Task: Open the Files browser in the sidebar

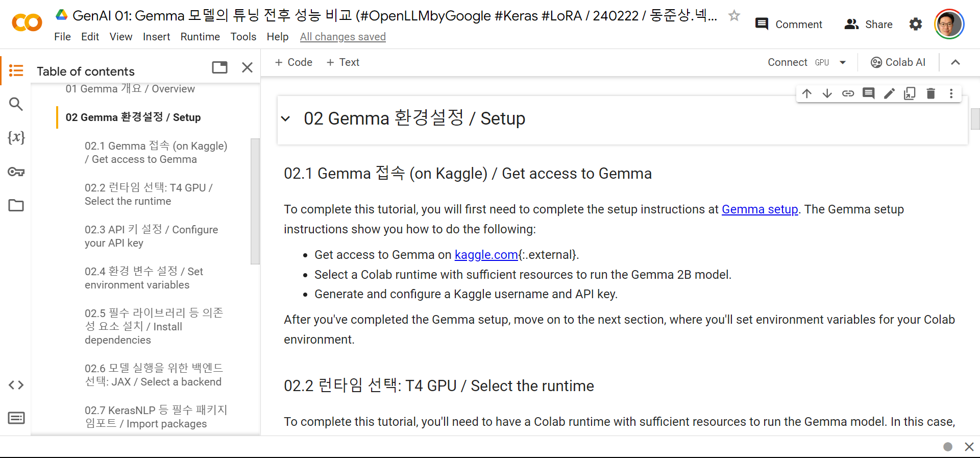Action: point(16,205)
